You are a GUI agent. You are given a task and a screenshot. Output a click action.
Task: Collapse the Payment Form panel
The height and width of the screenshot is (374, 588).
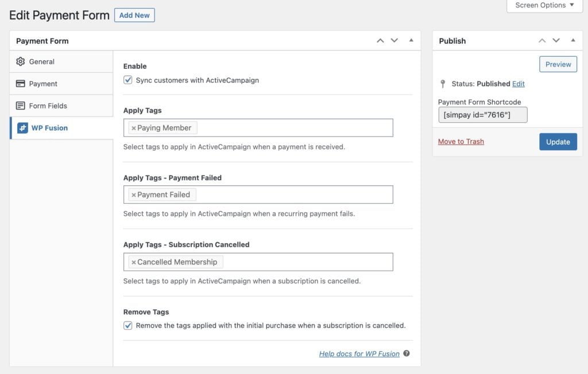(411, 40)
